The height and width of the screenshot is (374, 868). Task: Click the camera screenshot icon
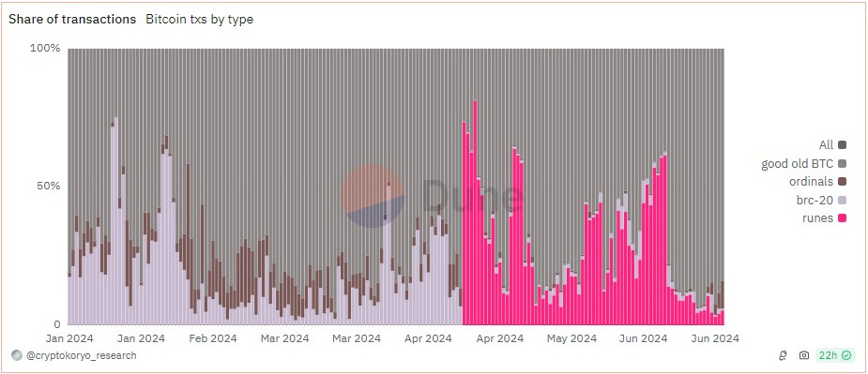[804, 355]
